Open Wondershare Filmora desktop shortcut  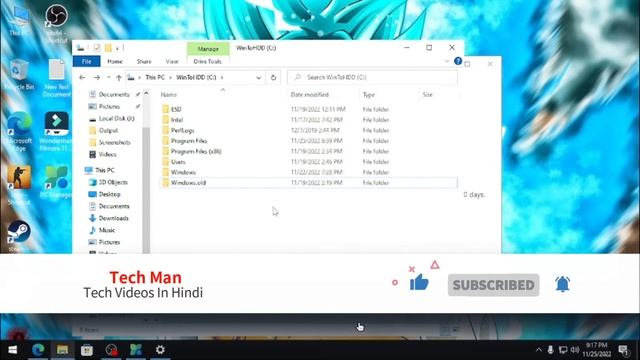click(56, 131)
